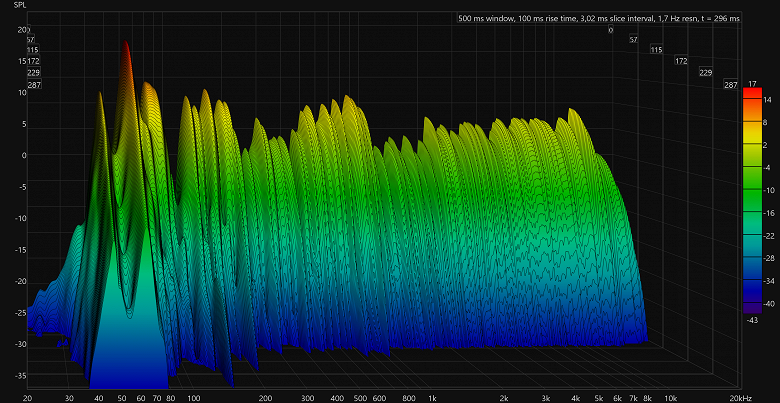Screen dimensions: 780x403
Task: Click the 600 Hz frequency axis label
Action: click(379, 398)
